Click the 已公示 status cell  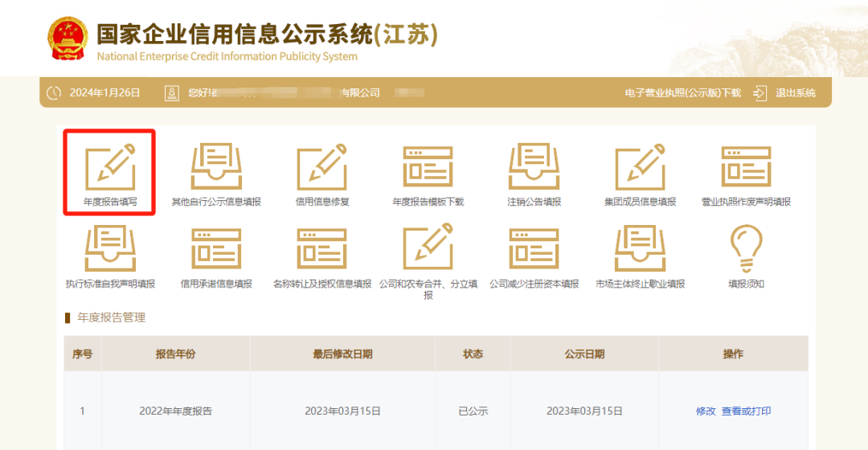point(473,411)
